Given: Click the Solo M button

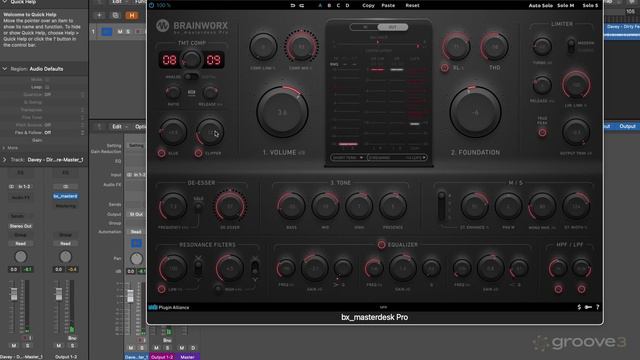Looking at the screenshot, I should [566, 5].
